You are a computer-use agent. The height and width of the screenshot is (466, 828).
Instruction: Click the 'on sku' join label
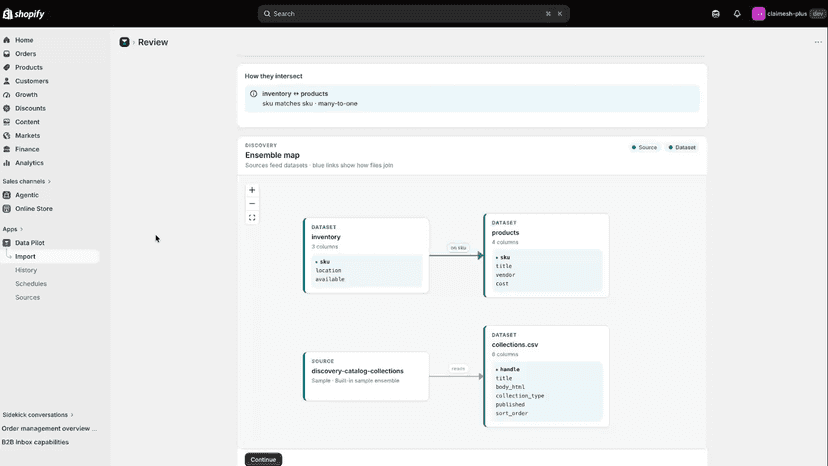458,248
